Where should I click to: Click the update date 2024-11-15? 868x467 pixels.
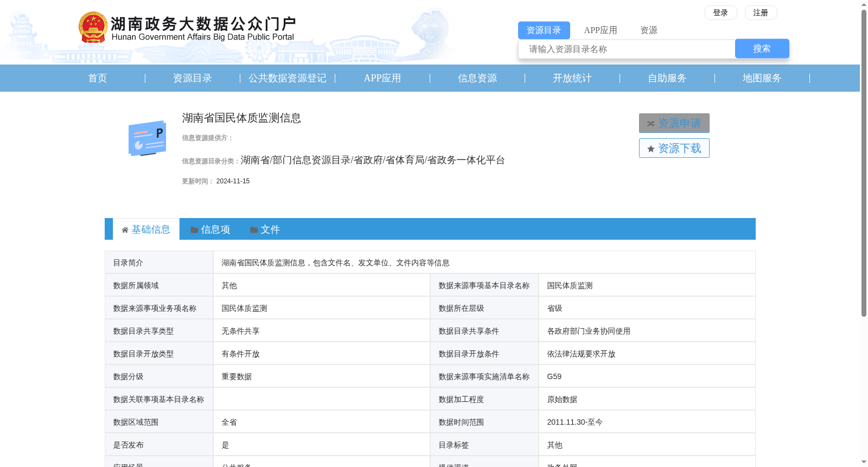[x=233, y=181]
